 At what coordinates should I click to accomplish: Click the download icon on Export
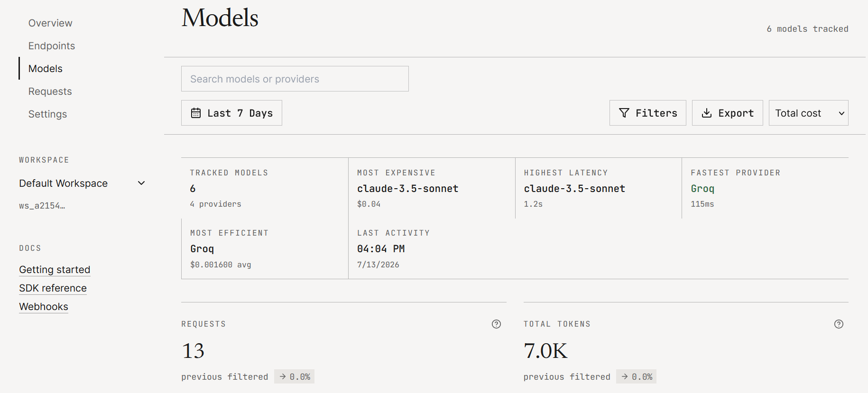tap(707, 113)
